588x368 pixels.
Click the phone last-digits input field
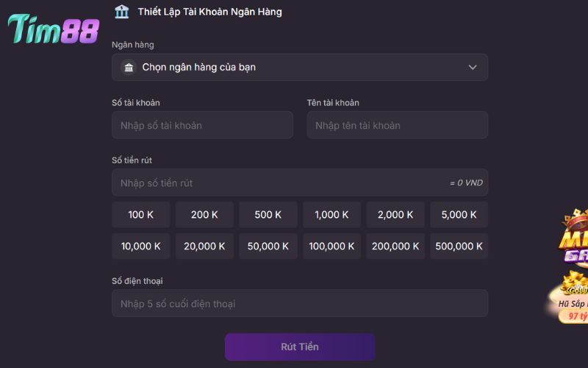click(x=299, y=303)
